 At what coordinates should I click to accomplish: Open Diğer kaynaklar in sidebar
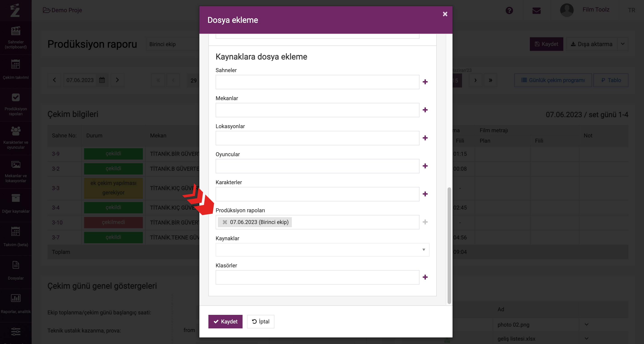(16, 205)
